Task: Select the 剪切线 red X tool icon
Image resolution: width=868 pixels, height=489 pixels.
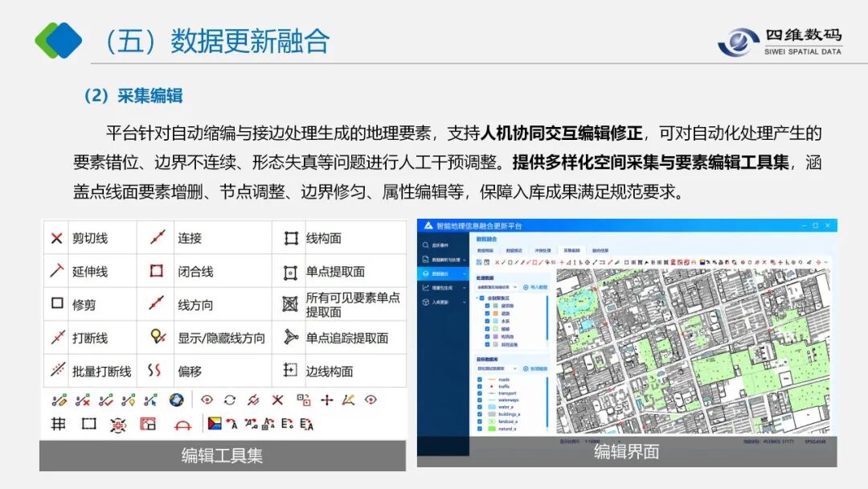Action: pyautogui.click(x=56, y=238)
